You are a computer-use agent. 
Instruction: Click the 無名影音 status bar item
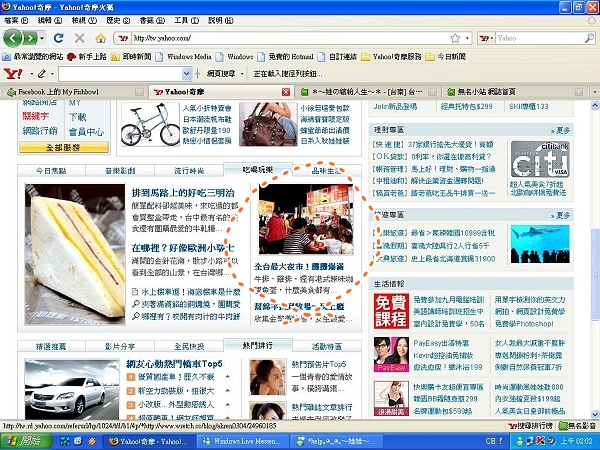tap(578, 426)
